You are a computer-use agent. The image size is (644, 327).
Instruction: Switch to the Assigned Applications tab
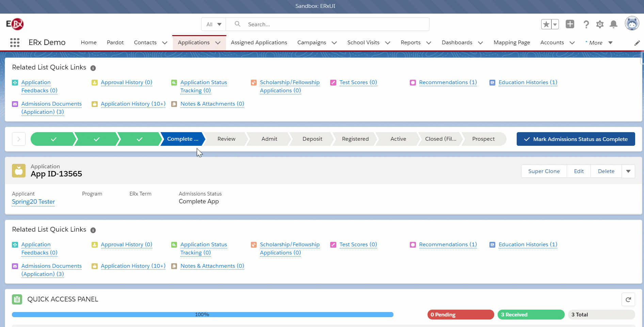coord(259,43)
